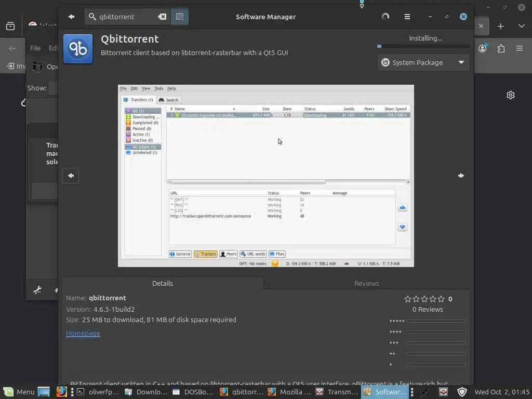Open the update manager shield tray icon
532x399 pixels.
[x=462, y=392]
